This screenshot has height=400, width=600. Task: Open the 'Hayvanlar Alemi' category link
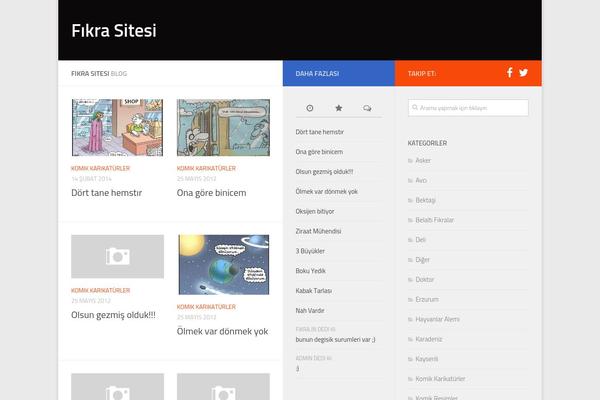(x=437, y=319)
